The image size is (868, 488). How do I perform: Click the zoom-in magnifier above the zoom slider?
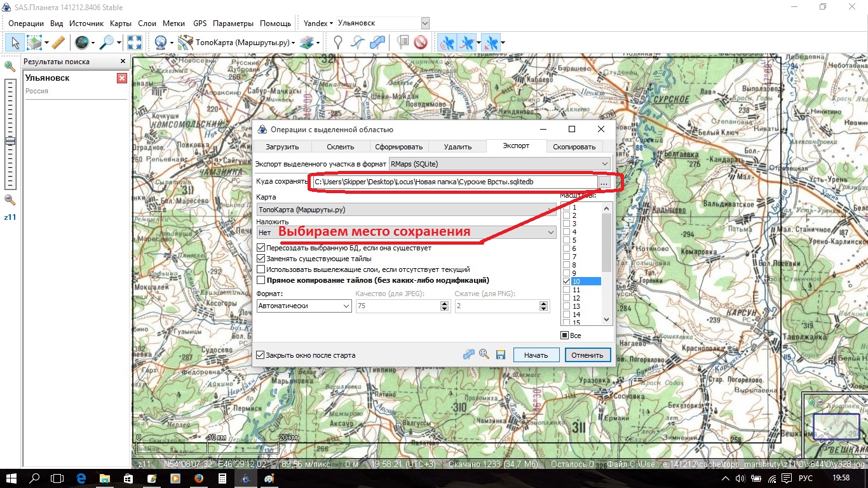[x=10, y=66]
